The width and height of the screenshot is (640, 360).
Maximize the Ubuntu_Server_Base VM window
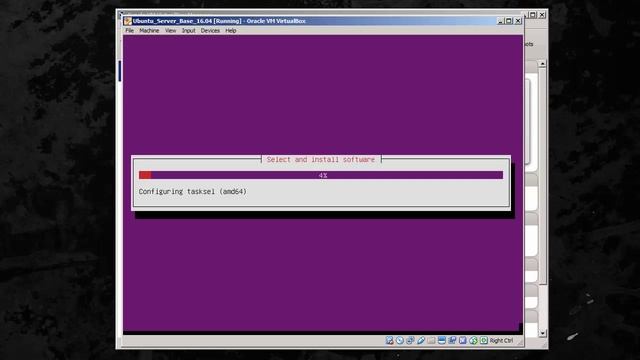pyautogui.click(x=509, y=21)
